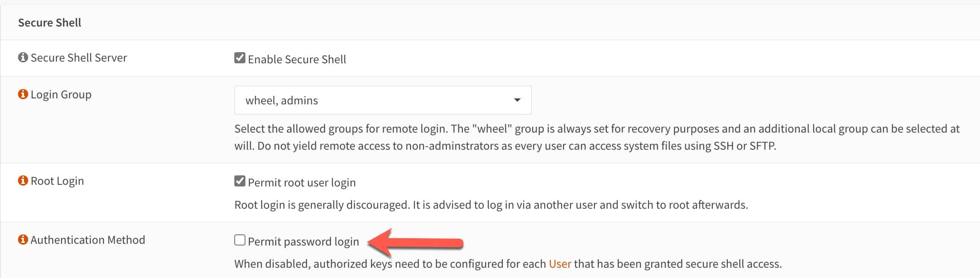Screen dimensions: 980x278
Task: Click info icon beside Login Group
Action: tap(23, 94)
